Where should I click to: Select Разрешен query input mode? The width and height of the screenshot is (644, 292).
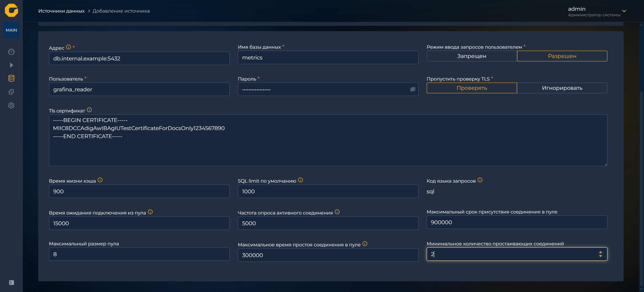click(x=562, y=56)
